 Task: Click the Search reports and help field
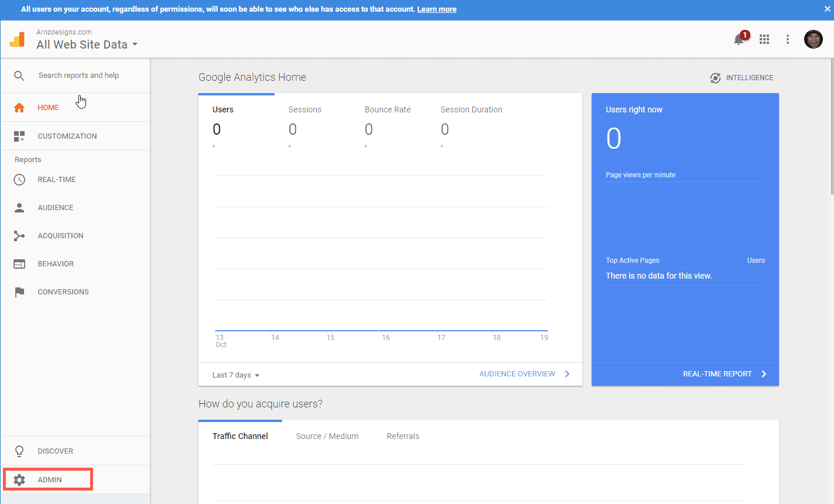(x=79, y=76)
